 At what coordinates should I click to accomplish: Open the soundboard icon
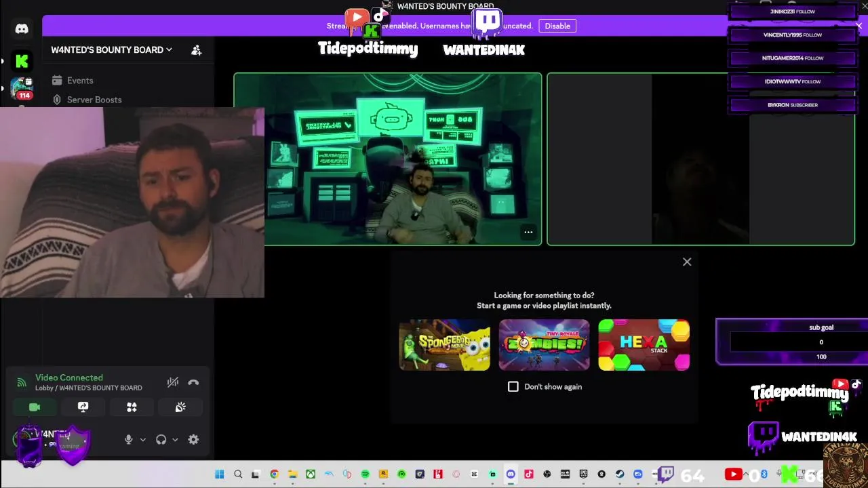click(x=180, y=407)
